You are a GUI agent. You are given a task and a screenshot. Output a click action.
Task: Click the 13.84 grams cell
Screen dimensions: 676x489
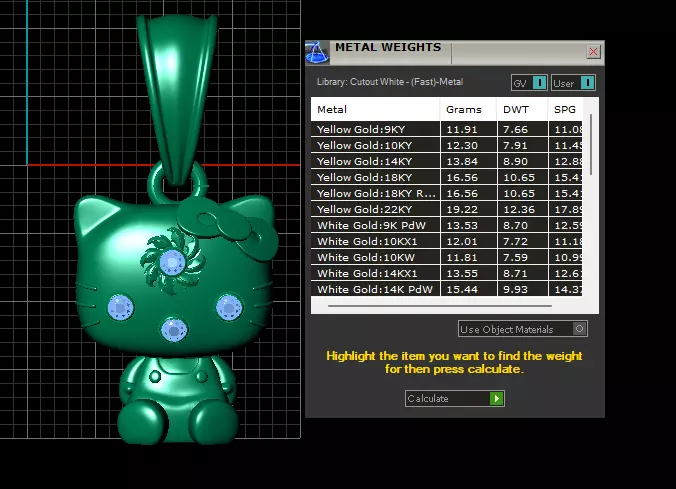coord(469,161)
